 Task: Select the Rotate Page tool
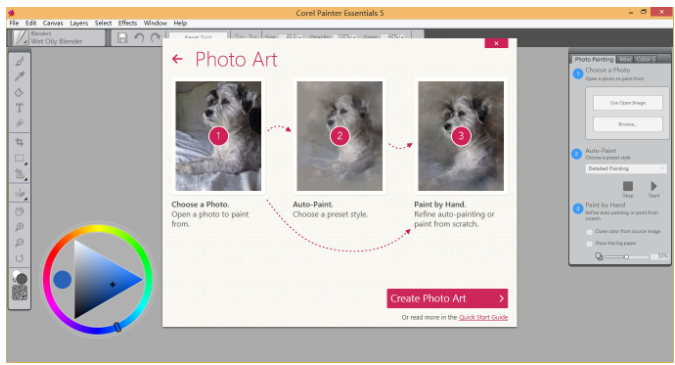pyautogui.click(x=19, y=258)
